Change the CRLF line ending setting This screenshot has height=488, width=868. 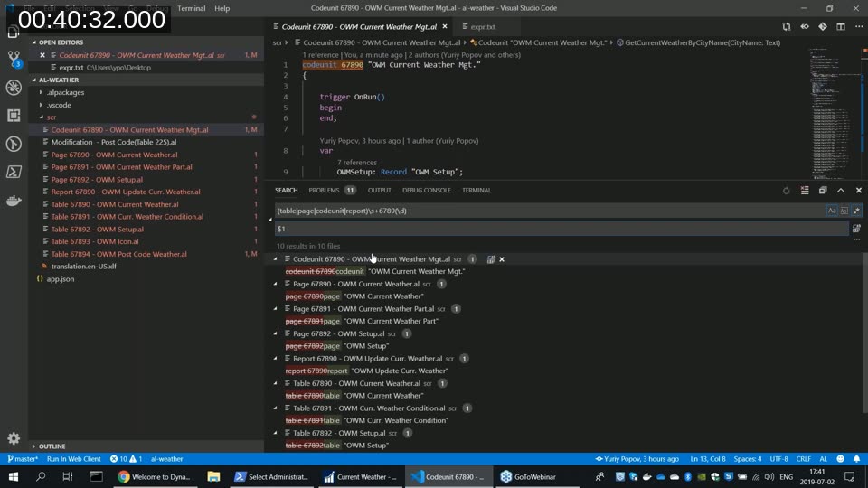[803, 459]
